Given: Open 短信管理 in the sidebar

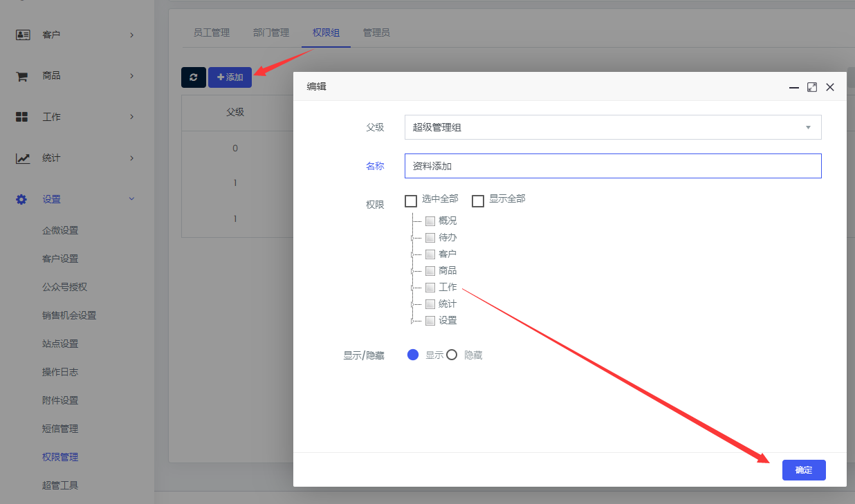Looking at the screenshot, I should (60, 429).
